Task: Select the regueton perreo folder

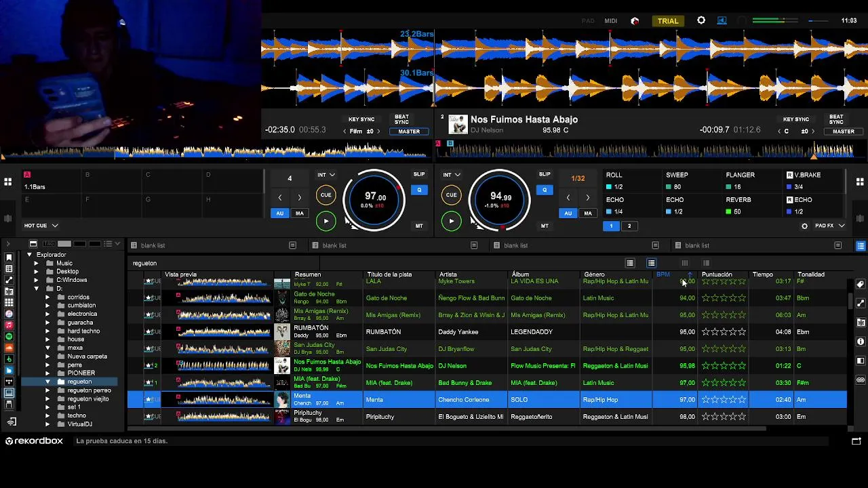Action: 89,390
